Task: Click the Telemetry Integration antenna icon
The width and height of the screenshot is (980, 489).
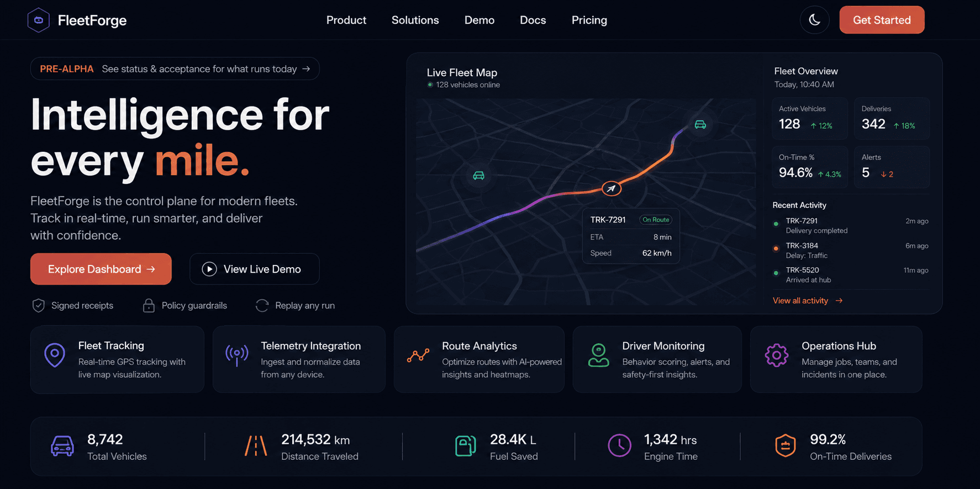Action: 237,355
